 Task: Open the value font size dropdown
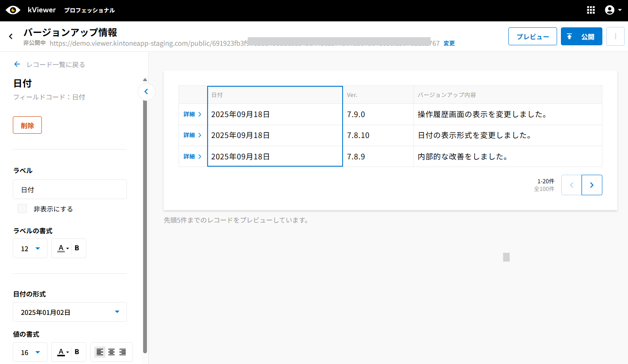tap(30, 352)
